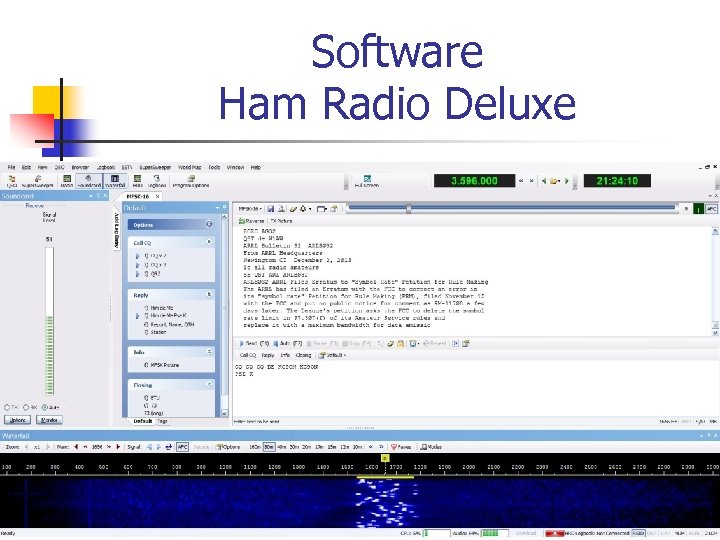Click the Reply macro button
The image size is (720, 540).
[268, 355]
